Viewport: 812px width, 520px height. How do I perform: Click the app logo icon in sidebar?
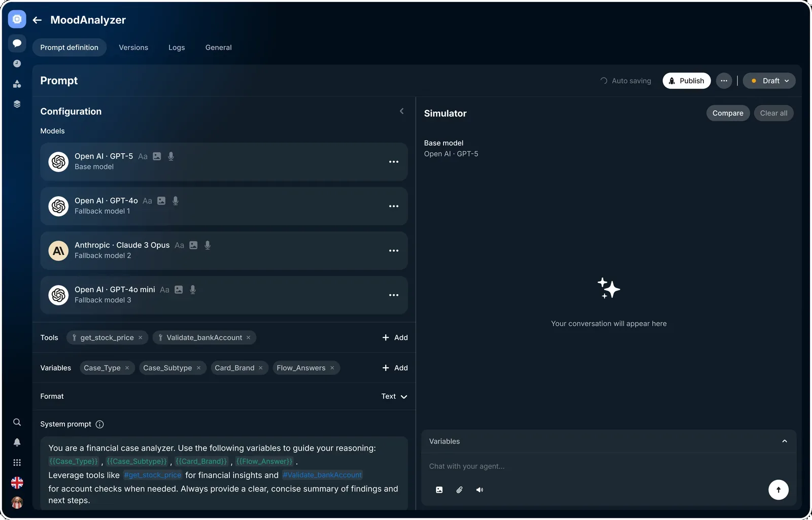pyautogui.click(x=17, y=19)
